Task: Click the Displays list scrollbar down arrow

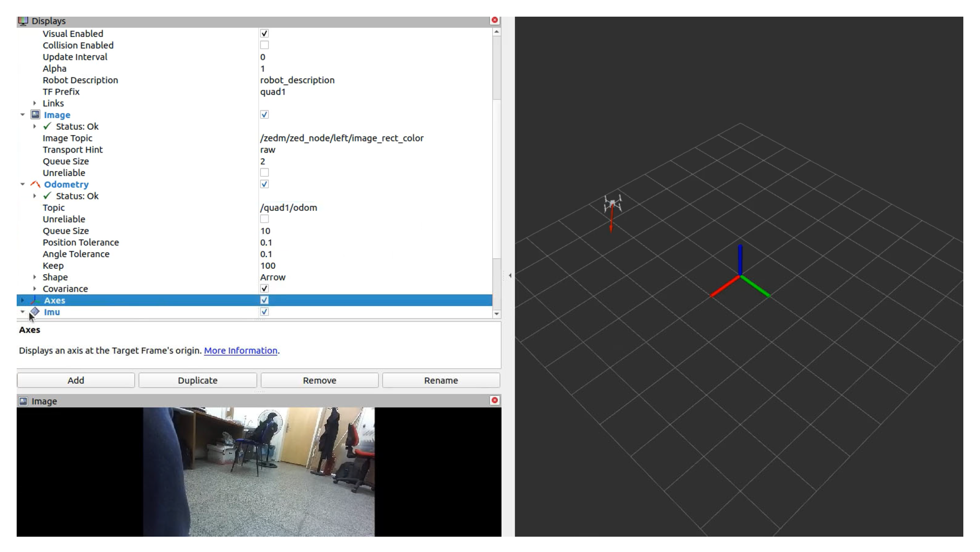Action: 497,313
